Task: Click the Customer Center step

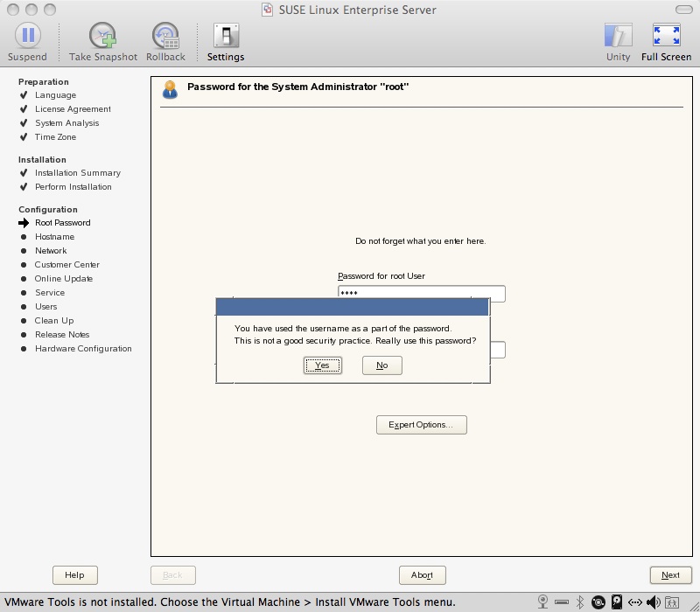Action: click(67, 265)
